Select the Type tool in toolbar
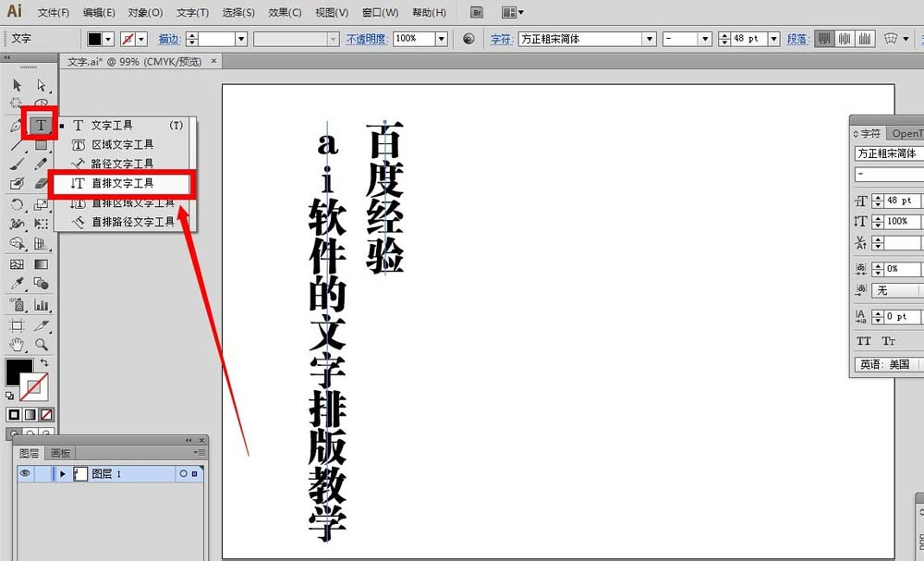924x561 pixels. 40,125
